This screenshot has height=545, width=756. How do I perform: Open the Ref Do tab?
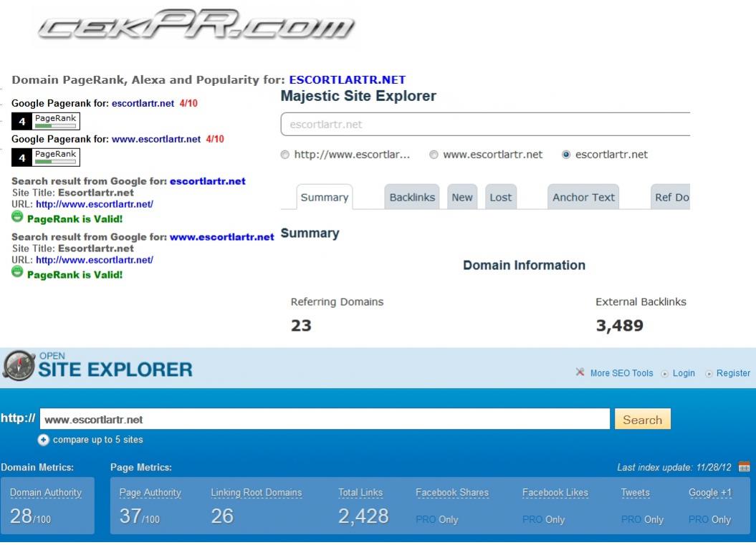[x=671, y=197]
